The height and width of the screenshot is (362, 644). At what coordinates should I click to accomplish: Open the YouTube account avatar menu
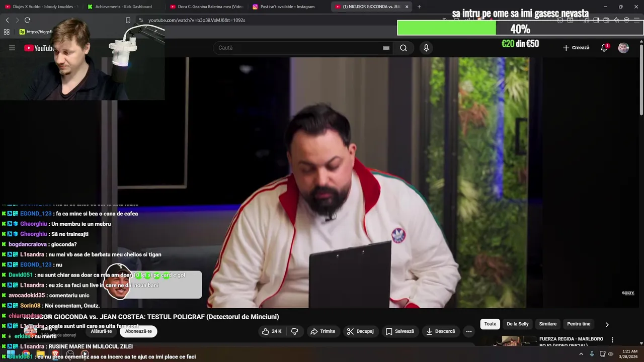[623, 48]
